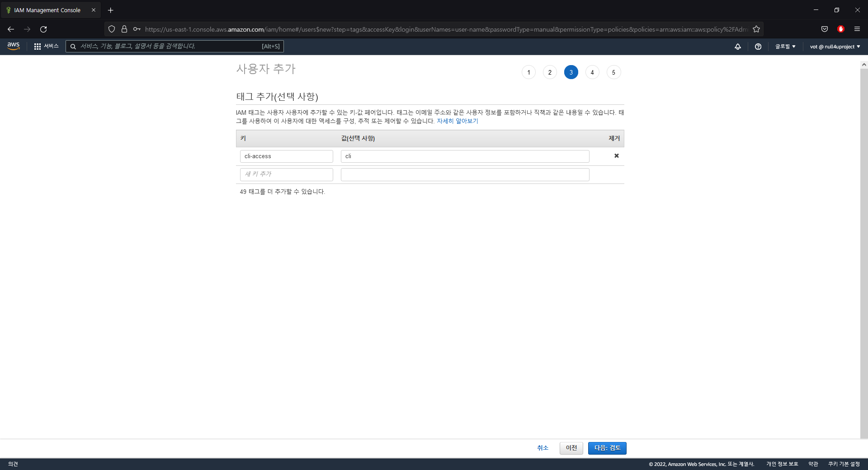Image resolution: width=868 pixels, height=470 pixels.
Task: Open the 자세히 알아보기 learn more link
Action: coord(457,121)
